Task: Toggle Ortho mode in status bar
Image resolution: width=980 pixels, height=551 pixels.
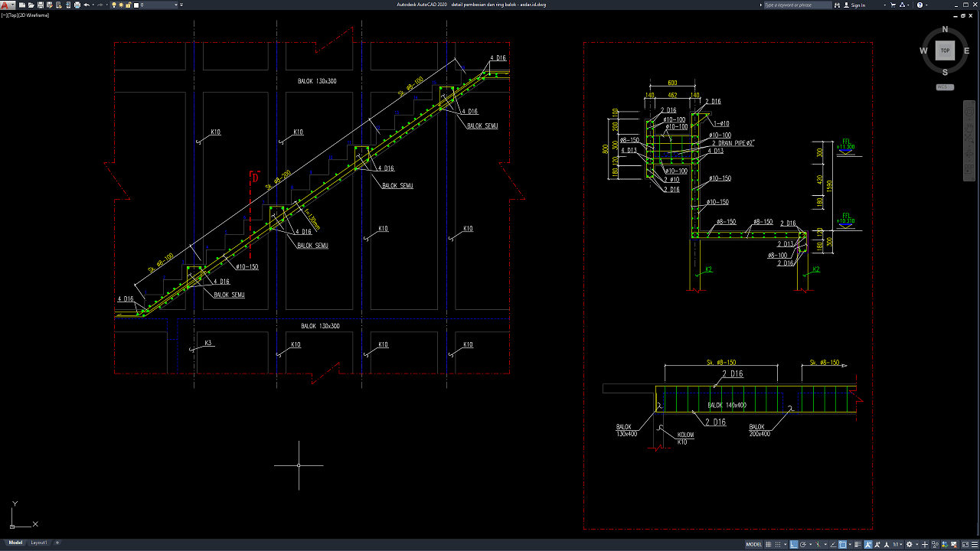Action: coord(794,545)
